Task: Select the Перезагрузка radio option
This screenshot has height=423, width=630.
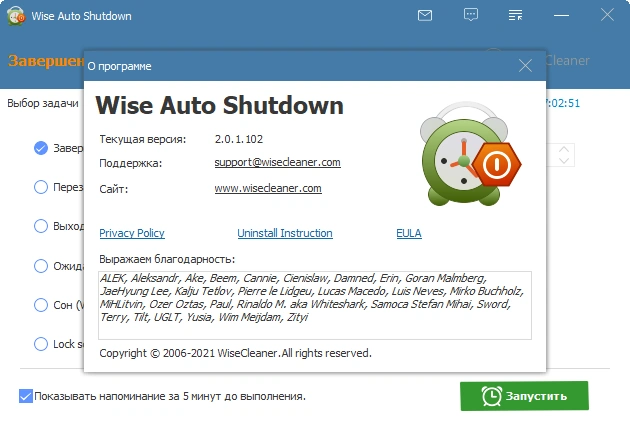Action: tap(41, 187)
